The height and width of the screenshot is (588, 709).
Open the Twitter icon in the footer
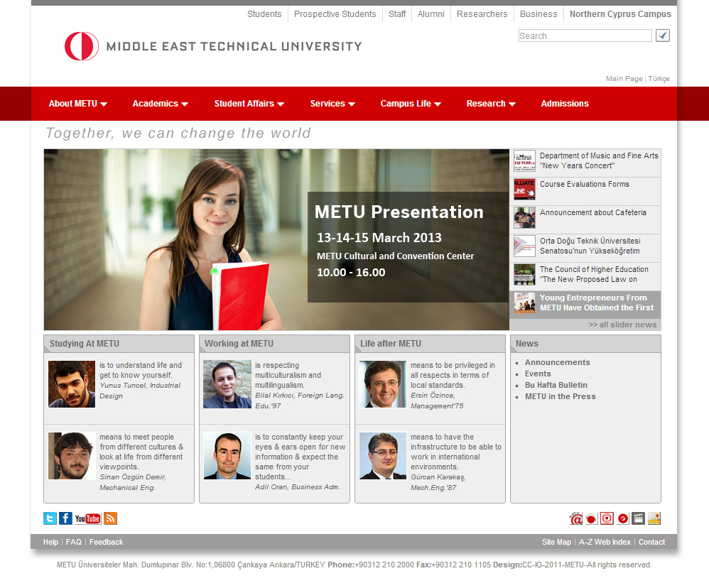click(50, 518)
